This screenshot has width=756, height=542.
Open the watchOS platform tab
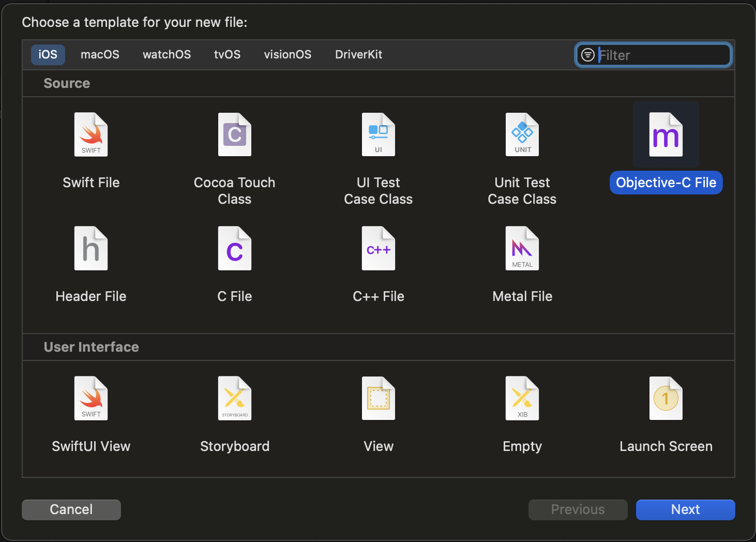click(167, 54)
